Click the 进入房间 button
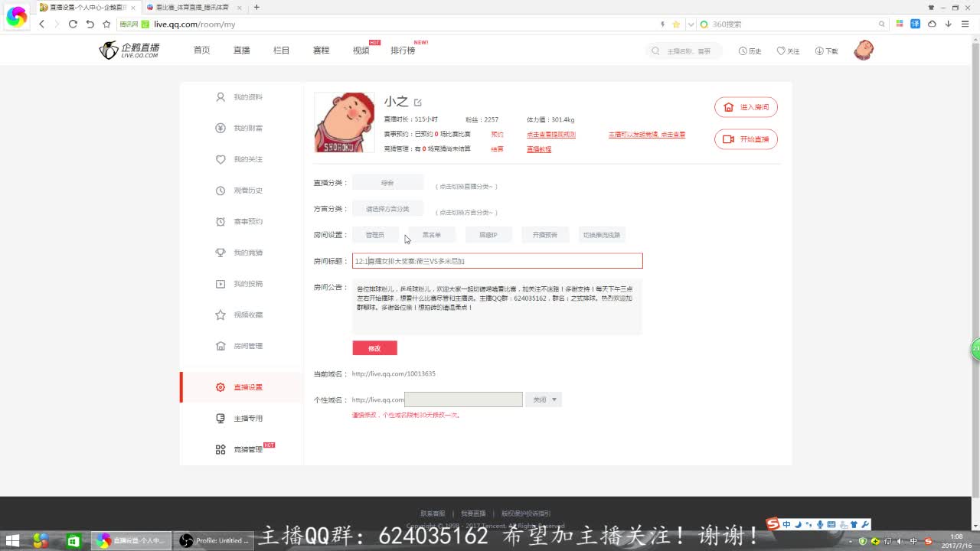Image resolution: width=980 pixels, height=551 pixels. [746, 107]
